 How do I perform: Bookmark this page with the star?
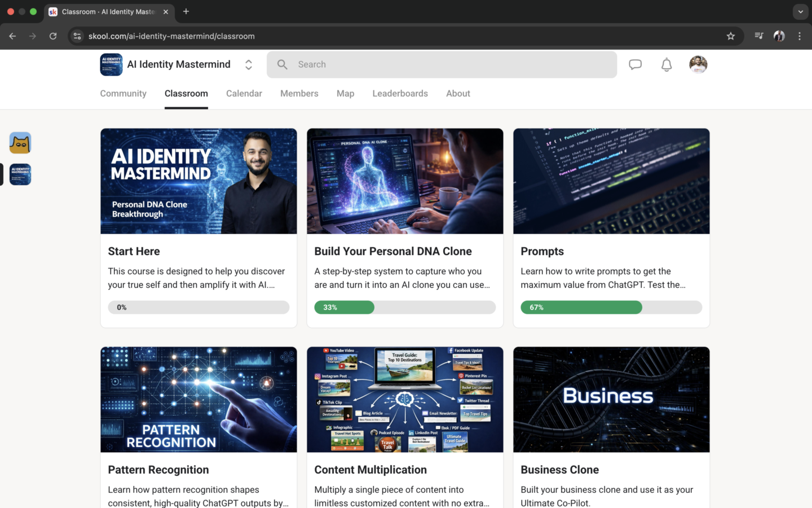(731, 36)
